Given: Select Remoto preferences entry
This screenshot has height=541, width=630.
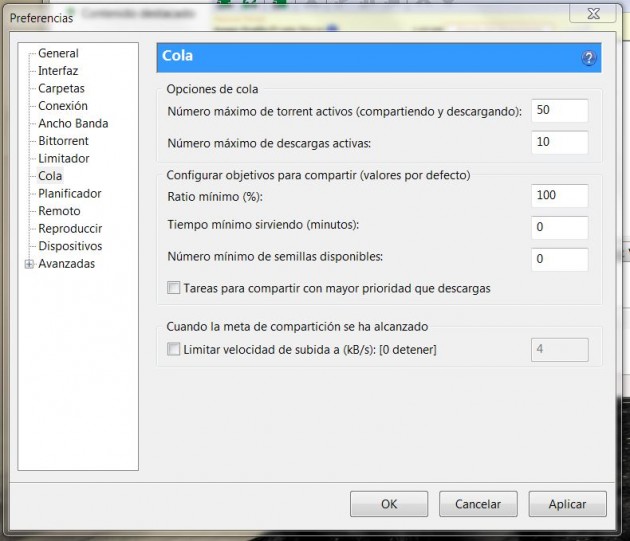Looking at the screenshot, I should (59, 211).
